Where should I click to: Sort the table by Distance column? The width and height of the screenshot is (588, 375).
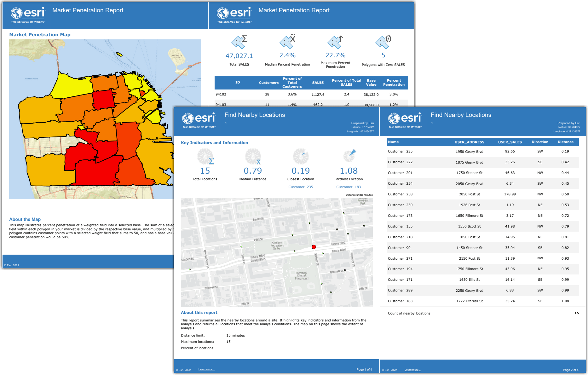(566, 142)
